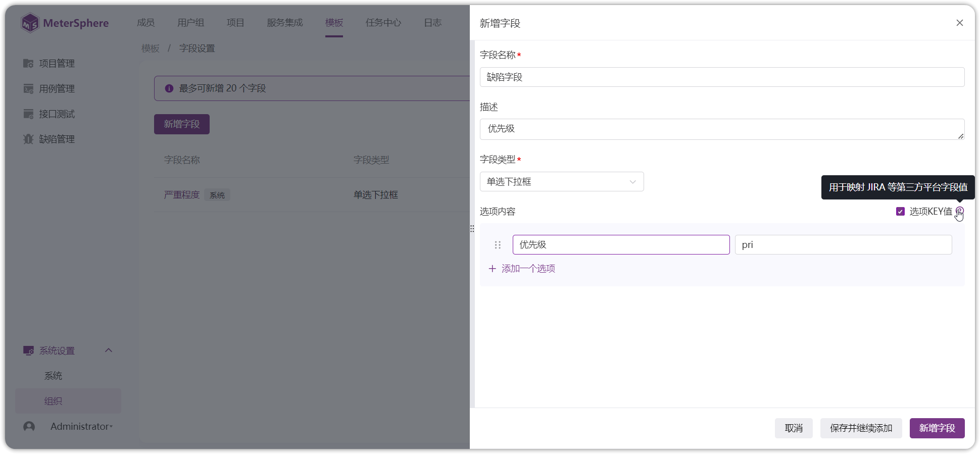Click the 单选下拉框 cell in the table

376,195
